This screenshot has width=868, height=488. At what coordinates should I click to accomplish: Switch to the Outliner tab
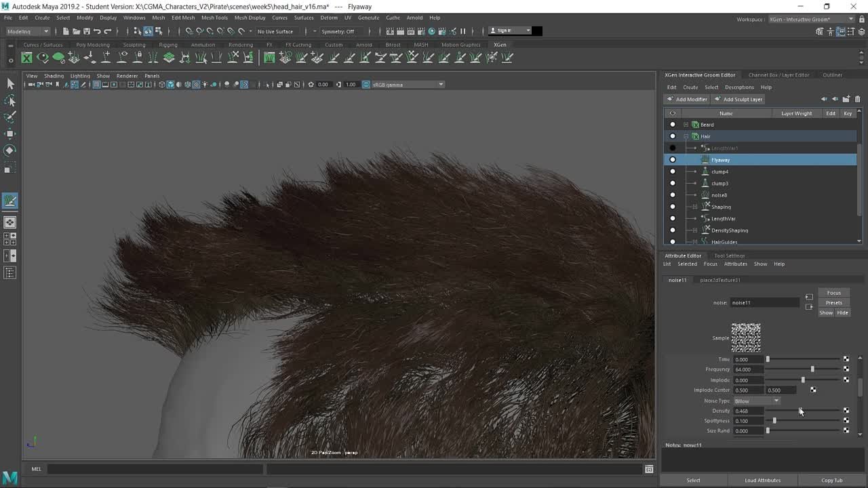[x=832, y=75]
